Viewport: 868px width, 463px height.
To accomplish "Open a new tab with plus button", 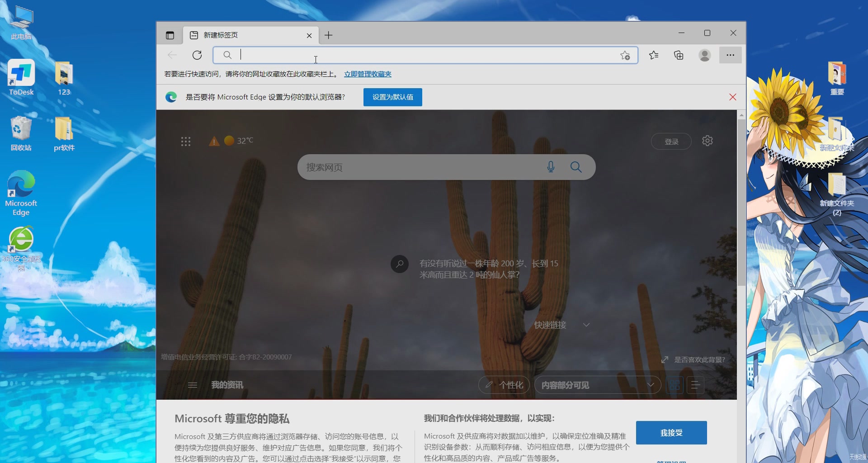I will point(329,35).
